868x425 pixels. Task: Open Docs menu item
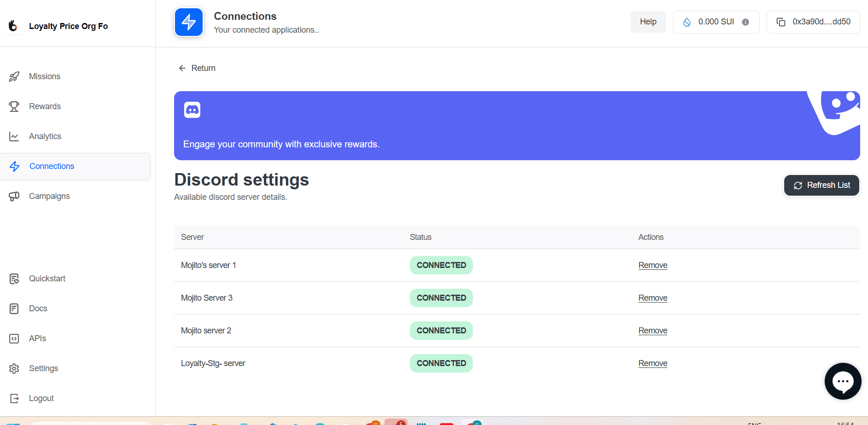[38, 309]
